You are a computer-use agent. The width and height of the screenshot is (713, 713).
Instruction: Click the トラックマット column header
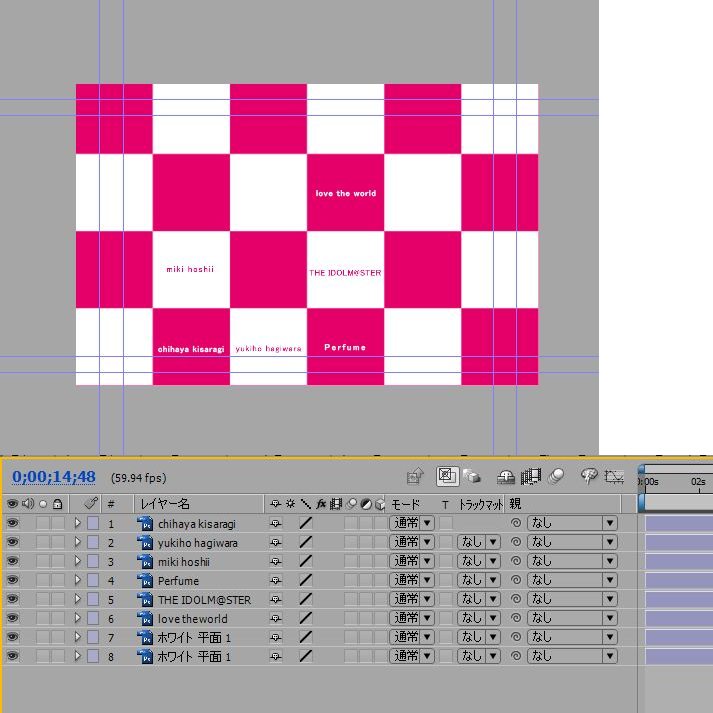pos(481,504)
